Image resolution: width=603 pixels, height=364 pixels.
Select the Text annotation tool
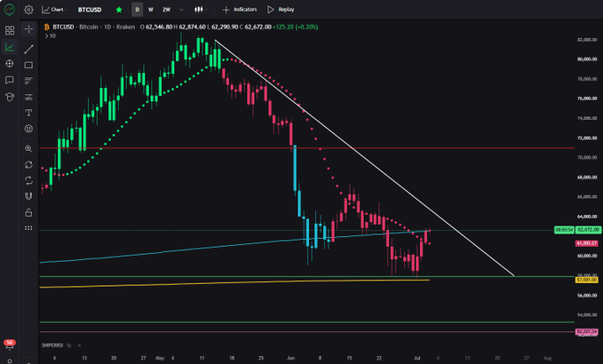28,113
